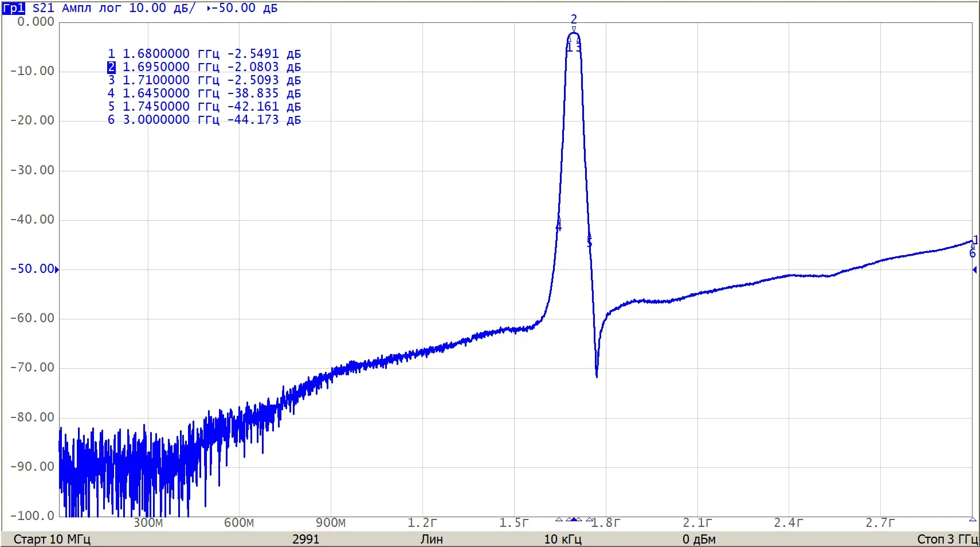Select marker 6 row at 3.0000000 ГГц
980x547 pixels.
coord(204,120)
